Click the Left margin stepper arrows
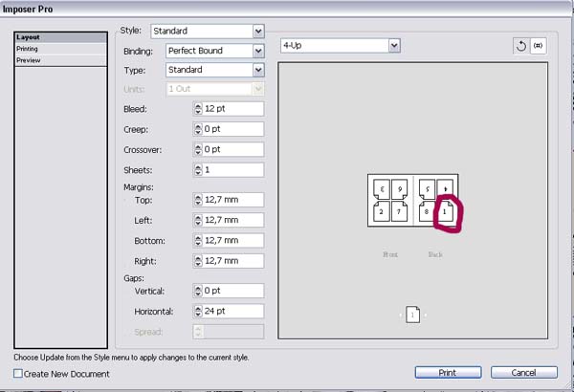The image size is (574, 392). tap(198, 220)
